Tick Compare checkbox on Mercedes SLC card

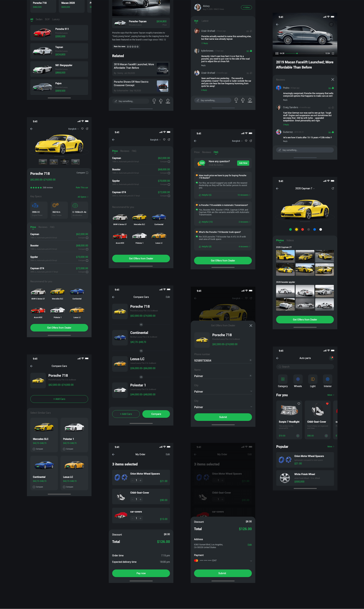34,449
